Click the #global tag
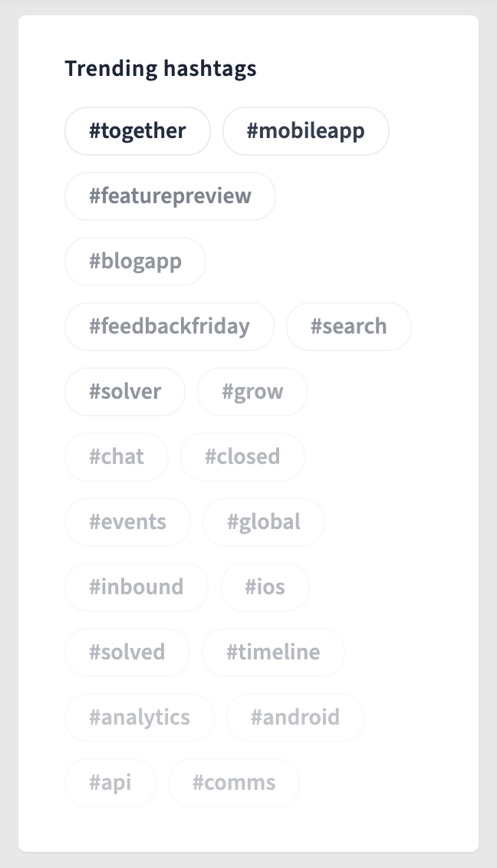 click(263, 521)
